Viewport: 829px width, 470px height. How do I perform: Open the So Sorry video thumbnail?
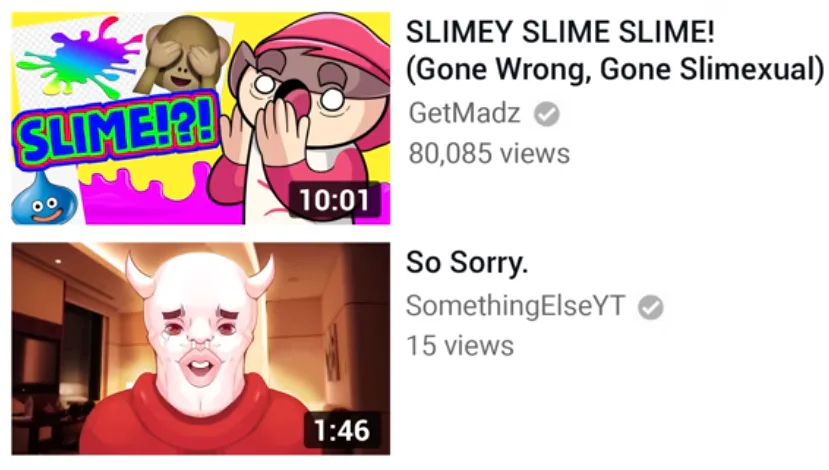pyautogui.click(x=201, y=349)
